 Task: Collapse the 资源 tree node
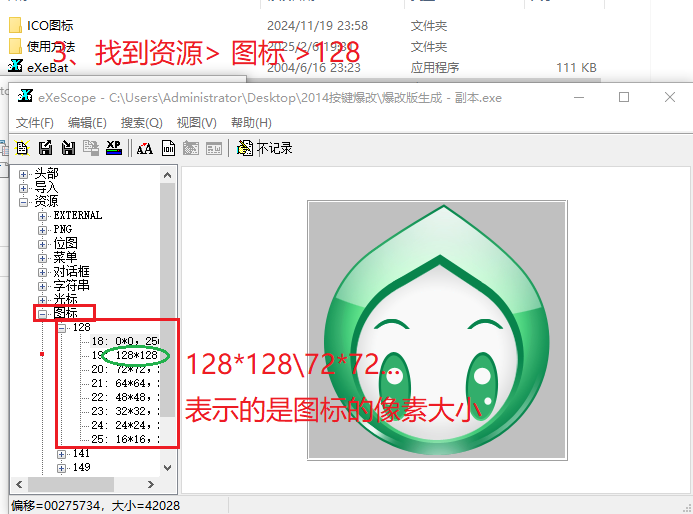tap(24, 201)
